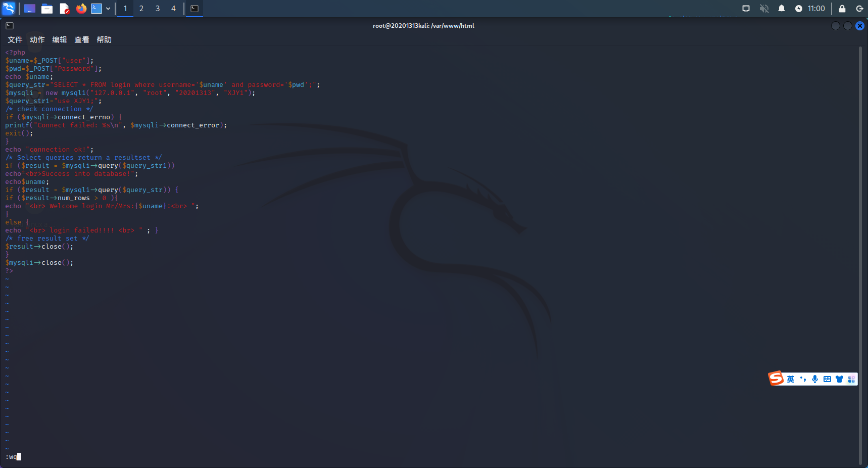
Task: Click the terminal vertical scrollbar
Action: click(860, 255)
